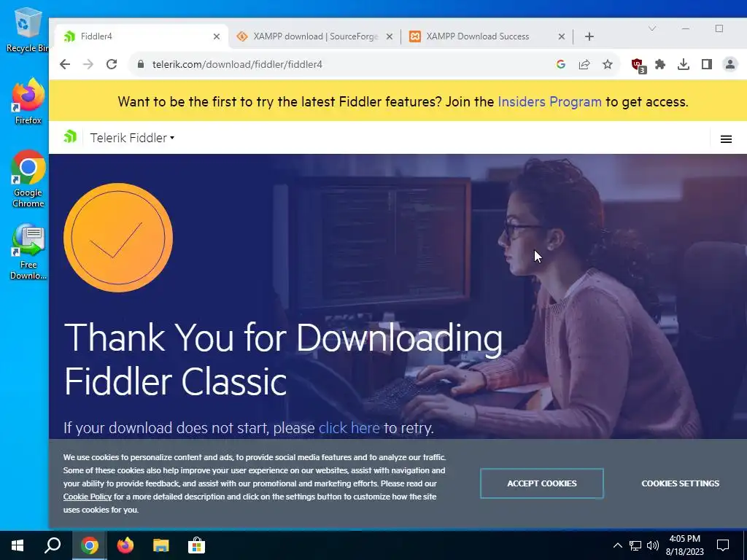This screenshot has width=747, height=560.
Task: Select the Firefox desktop shortcut
Action: 28,101
